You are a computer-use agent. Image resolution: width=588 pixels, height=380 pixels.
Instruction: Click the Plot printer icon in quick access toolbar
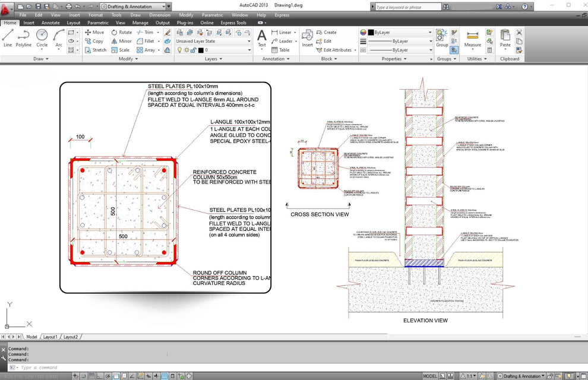click(69, 7)
